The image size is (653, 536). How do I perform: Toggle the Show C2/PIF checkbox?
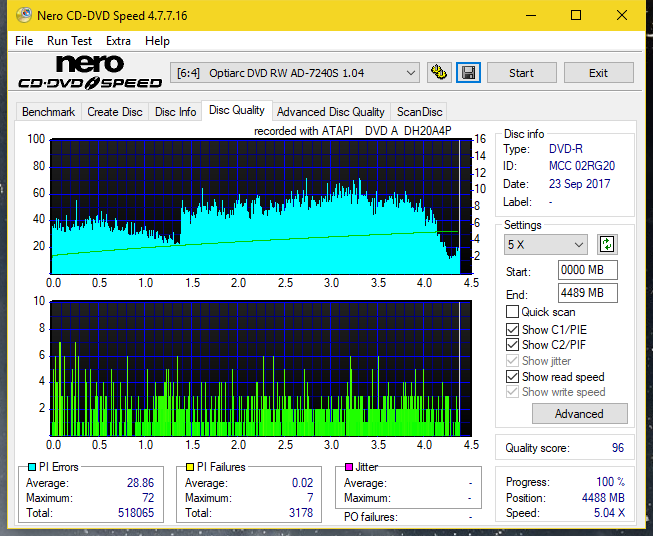tap(512, 345)
